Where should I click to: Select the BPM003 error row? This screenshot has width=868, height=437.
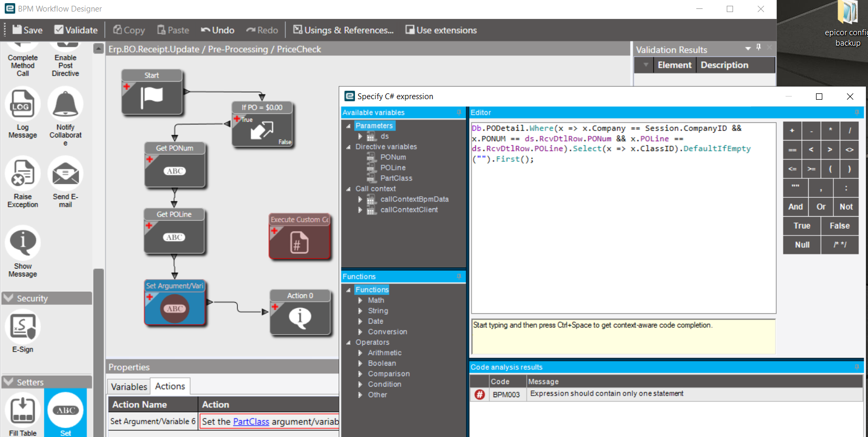click(x=666, y=394)
